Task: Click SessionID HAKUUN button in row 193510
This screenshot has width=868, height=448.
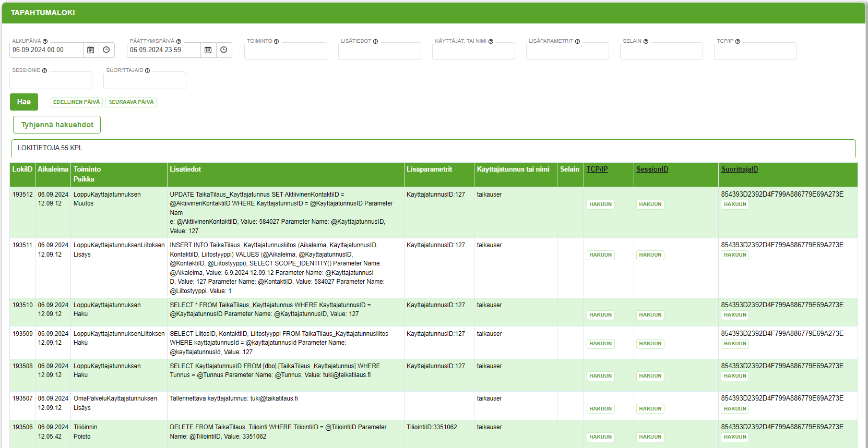Action: [650, 315]
